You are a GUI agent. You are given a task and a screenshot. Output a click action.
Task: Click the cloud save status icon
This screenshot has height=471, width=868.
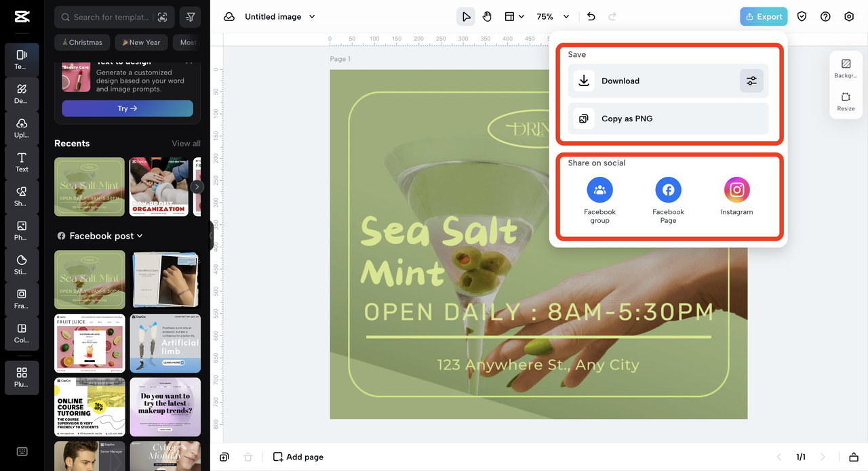tap(229, 16)
